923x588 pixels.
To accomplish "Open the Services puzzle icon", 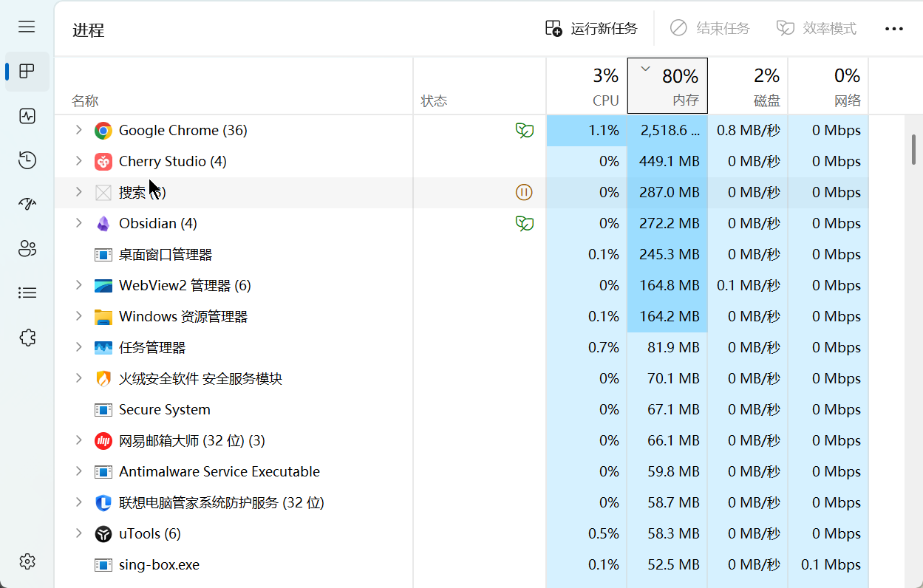I will [27, 338].
